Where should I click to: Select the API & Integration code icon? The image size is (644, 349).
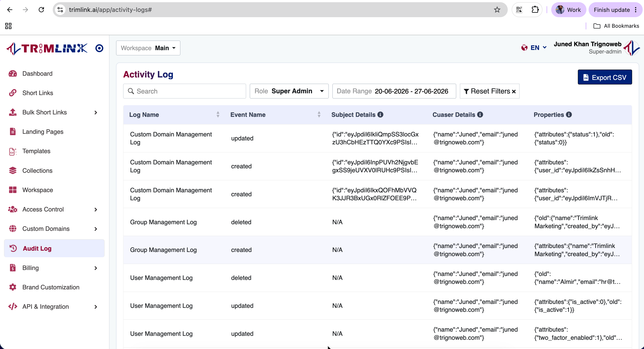pos(13,307)
